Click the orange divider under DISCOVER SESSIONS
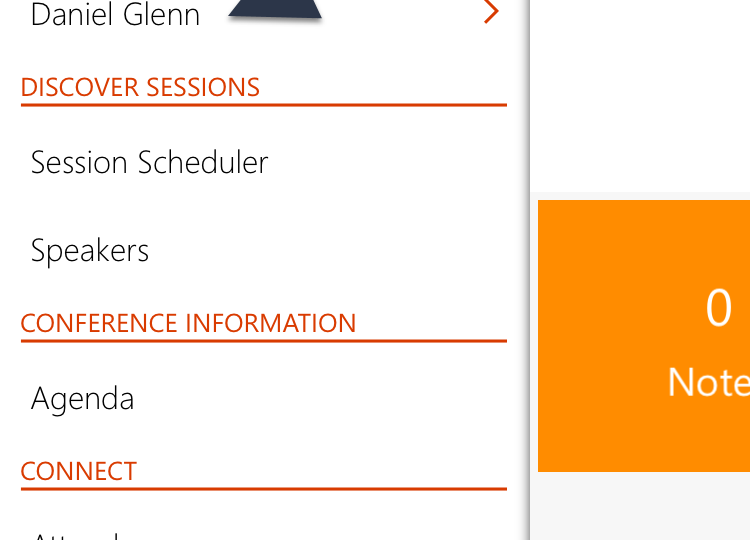The width and height of the screenshot is (750, 540). (x=263, y=104)
